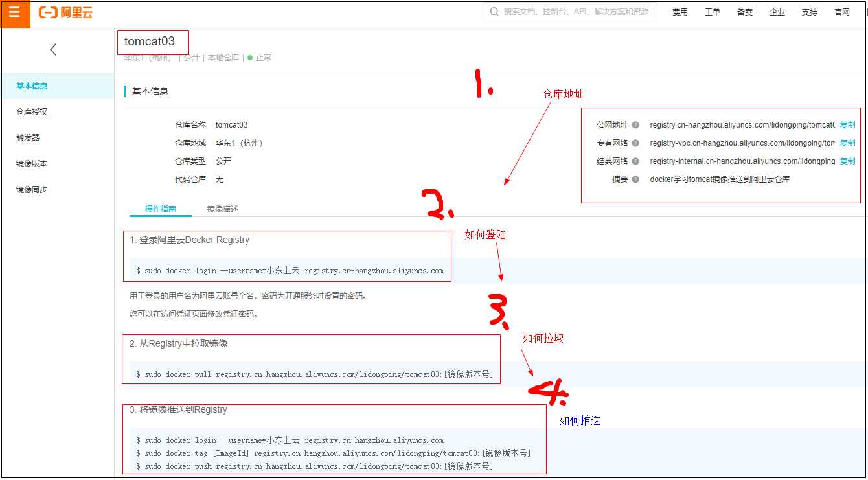The width and height of the screenshot is (868, 480).
Task: Open help icon beside 公网地址
Action: [635, 125]
